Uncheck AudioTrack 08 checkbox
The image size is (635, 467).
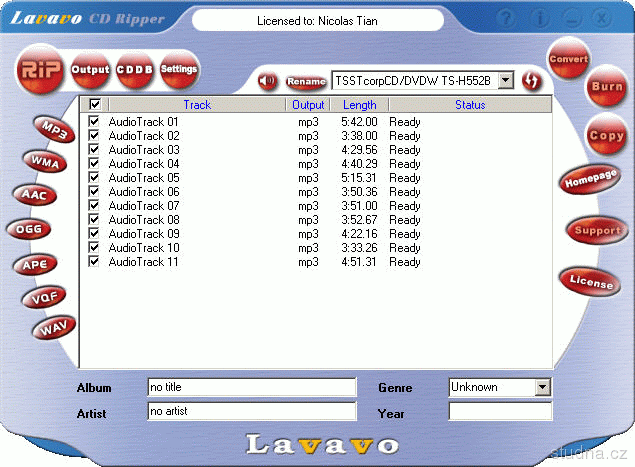coord(94,219)
